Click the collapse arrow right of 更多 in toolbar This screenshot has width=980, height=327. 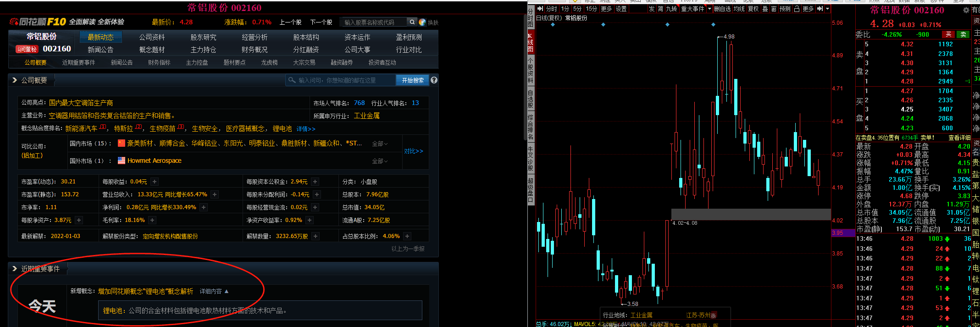click(819, 9)
